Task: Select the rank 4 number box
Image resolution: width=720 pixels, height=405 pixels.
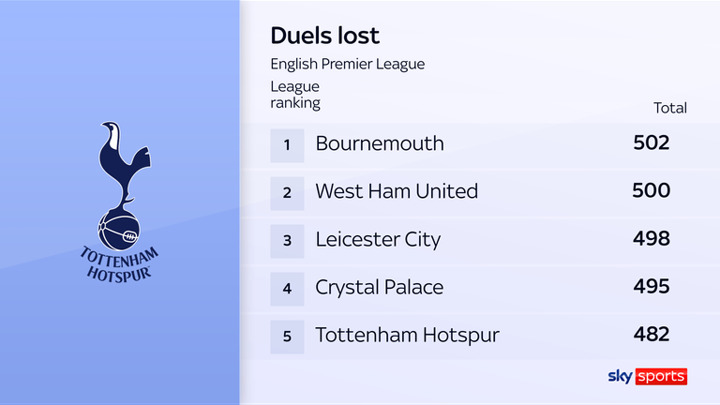Action: [287, 288]
